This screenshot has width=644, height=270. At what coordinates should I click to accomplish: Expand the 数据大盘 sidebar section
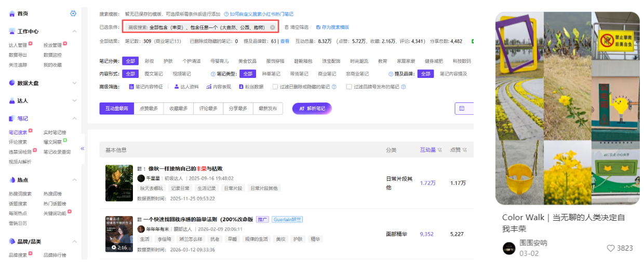[74, 83]
